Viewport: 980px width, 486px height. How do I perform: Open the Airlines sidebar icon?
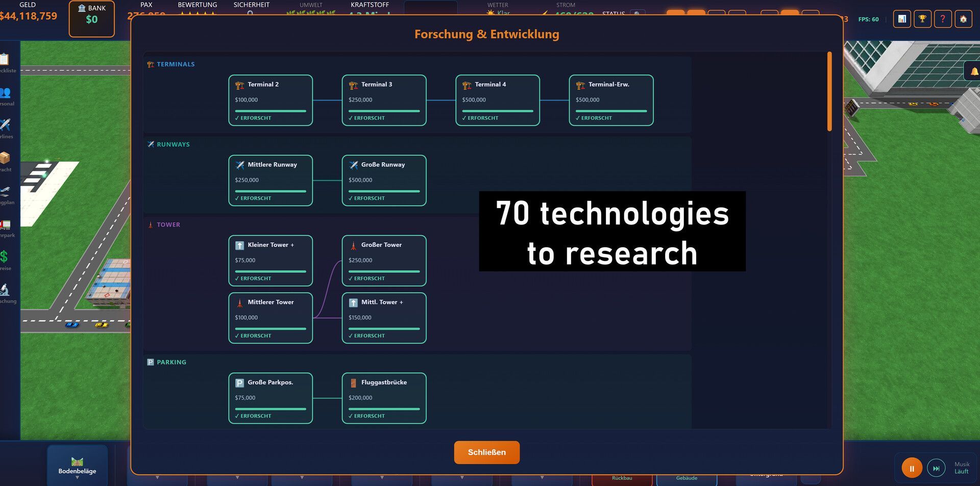pyautogui.click(x=6, y=128)
